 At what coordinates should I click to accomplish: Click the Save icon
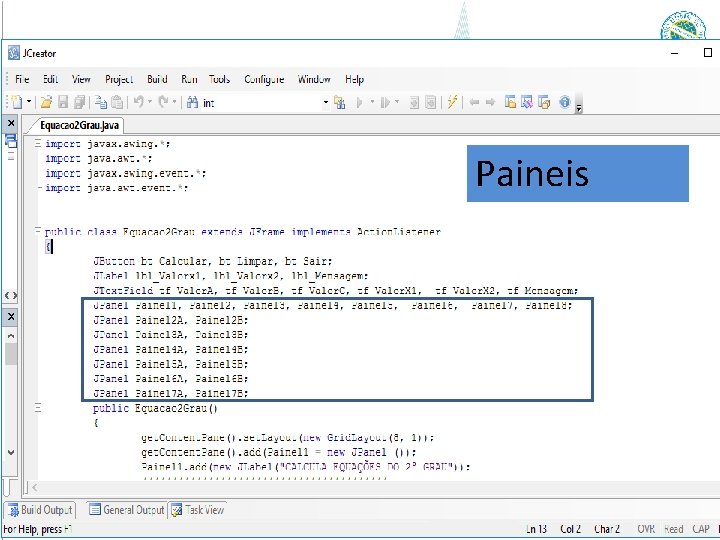tap(63, 102)
